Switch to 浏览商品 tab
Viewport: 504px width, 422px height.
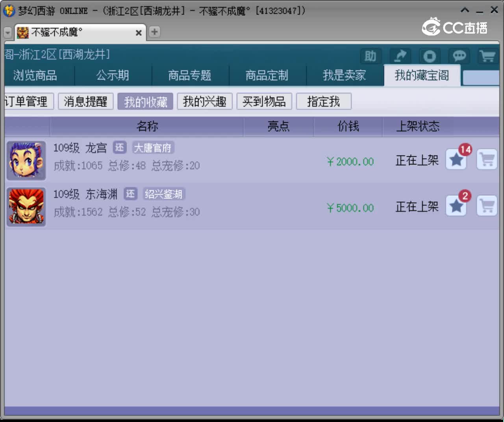click(35, 75)
